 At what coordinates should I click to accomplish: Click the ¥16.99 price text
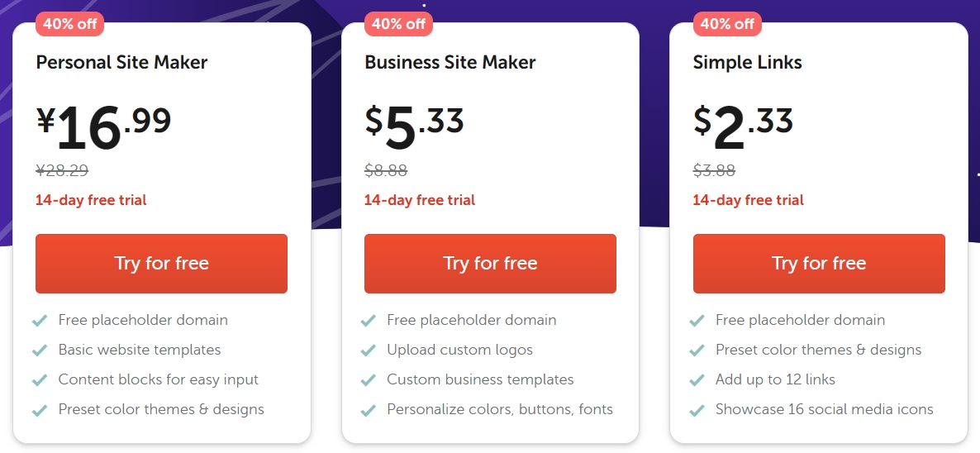[104, 127]
